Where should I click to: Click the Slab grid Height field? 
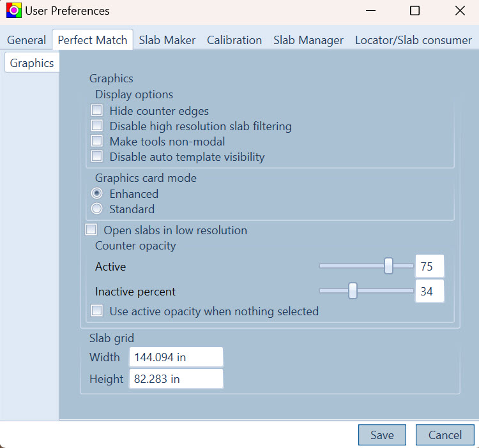tap(176, 378)
